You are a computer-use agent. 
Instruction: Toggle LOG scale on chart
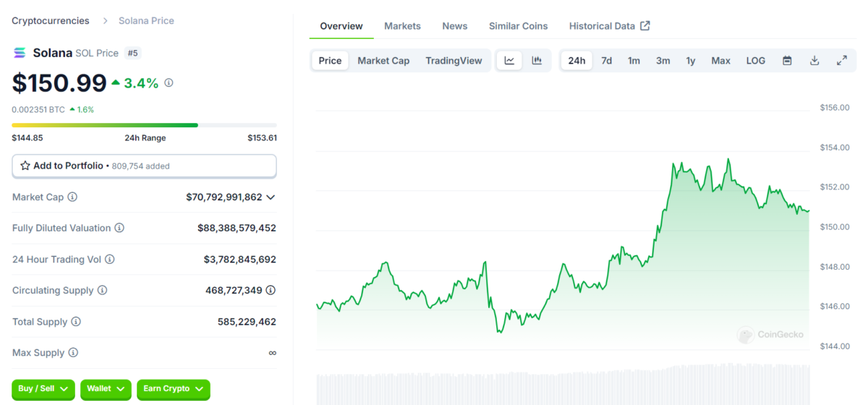coord(755,61)
